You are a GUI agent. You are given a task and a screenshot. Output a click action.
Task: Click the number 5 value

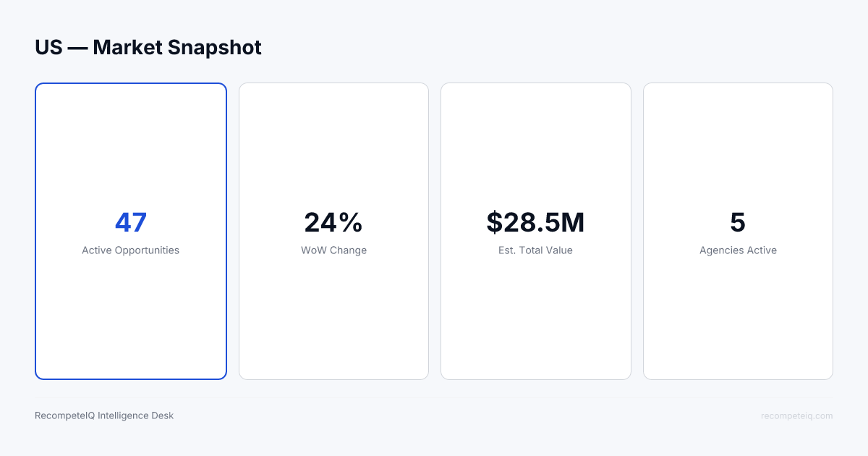[x=738, y=222]
